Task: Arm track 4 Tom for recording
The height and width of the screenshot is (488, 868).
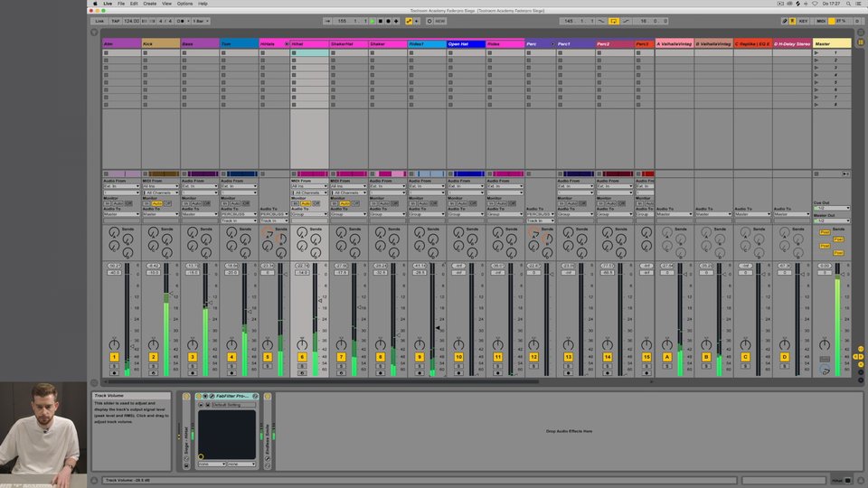Action: tap(232, 373)
